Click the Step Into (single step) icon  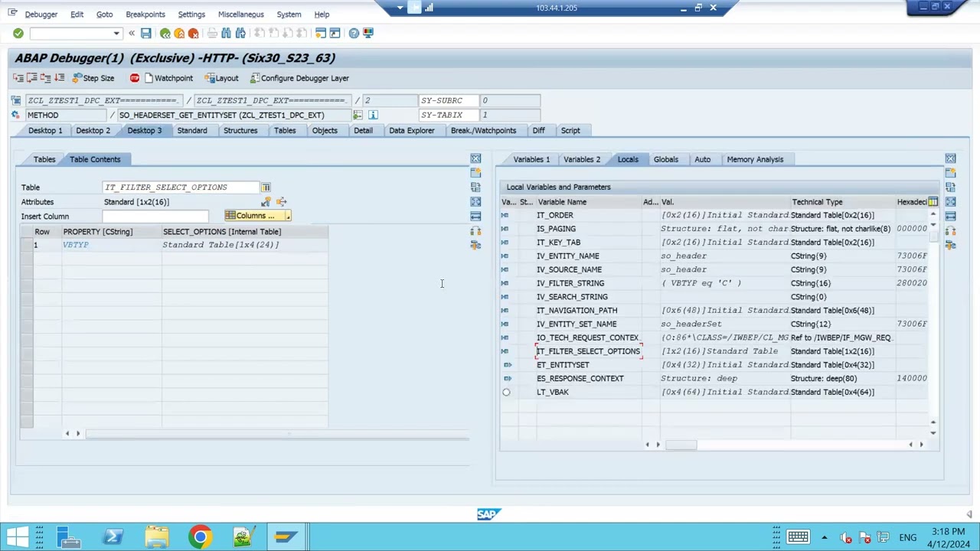click(18, 78)
